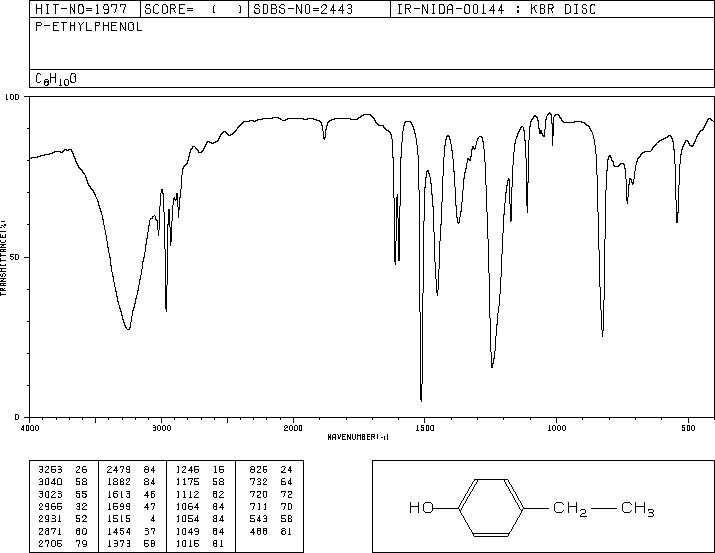The width and height of the screenshot is (715, 553).
Task: Click the 3000 x-axis tick label
Action: pos(161,428)
